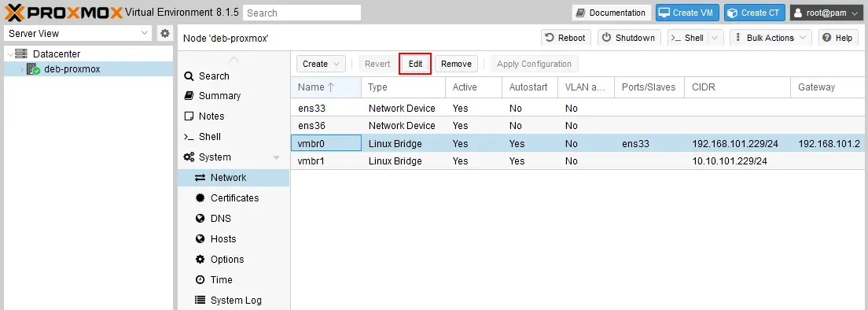
Task: Click the System gears icon
Action: pos(189,157)
